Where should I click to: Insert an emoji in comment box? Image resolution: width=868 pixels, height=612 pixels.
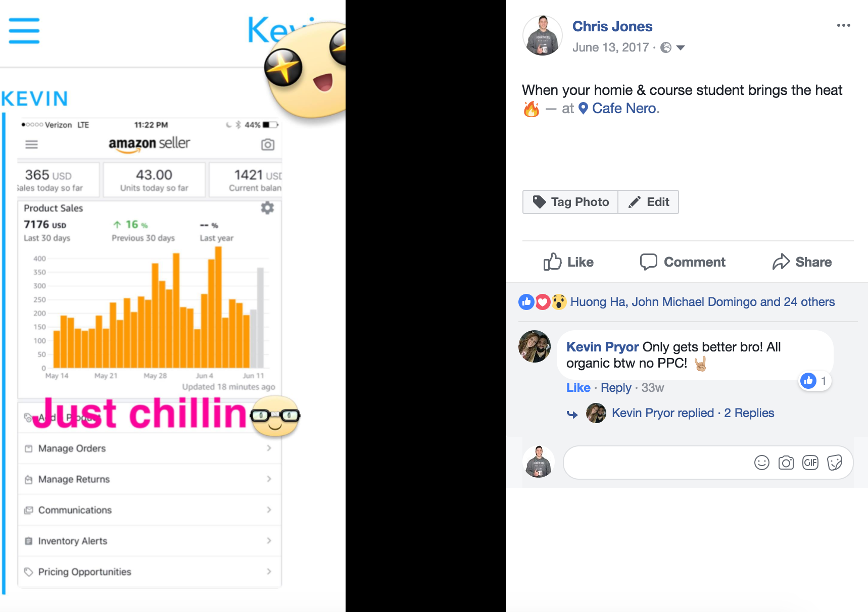(761, 463)
